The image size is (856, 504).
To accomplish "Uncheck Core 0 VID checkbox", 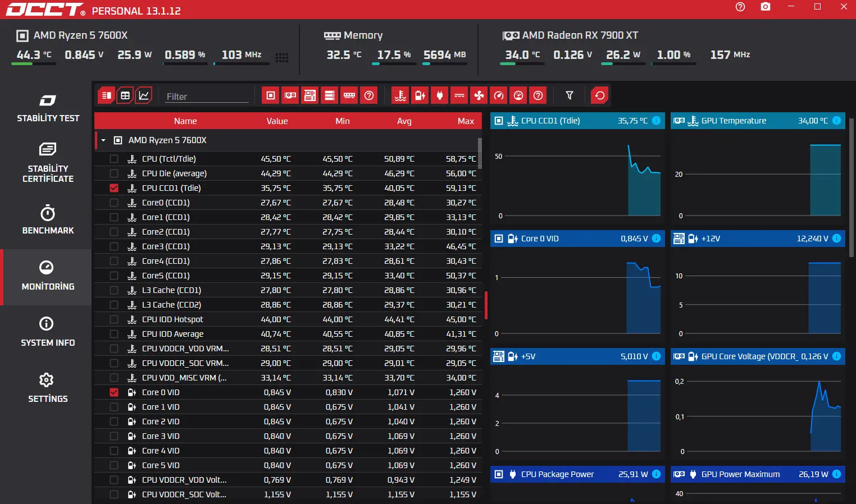I will [114, 392].
